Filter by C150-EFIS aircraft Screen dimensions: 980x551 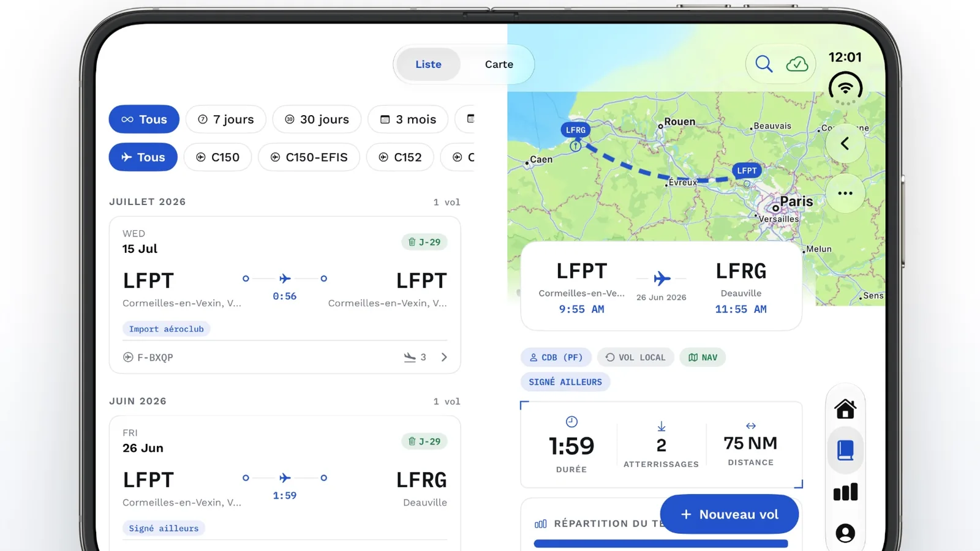pos(309,157)
